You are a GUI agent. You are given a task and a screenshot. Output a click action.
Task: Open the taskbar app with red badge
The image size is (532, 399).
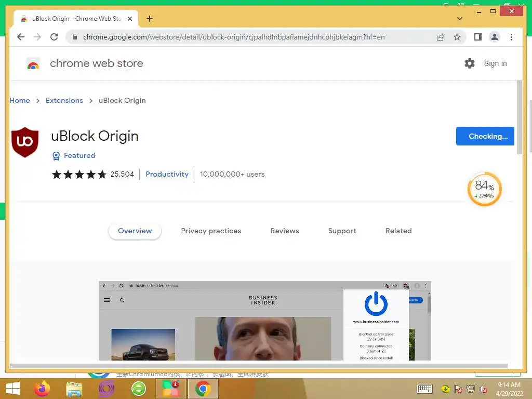170,389
